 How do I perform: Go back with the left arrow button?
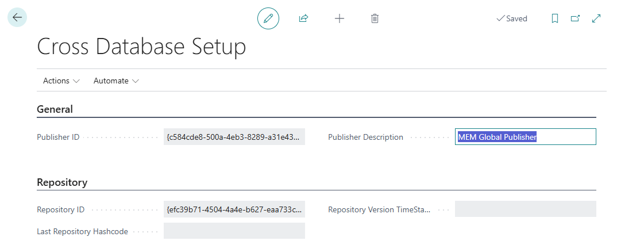point(17,18)
